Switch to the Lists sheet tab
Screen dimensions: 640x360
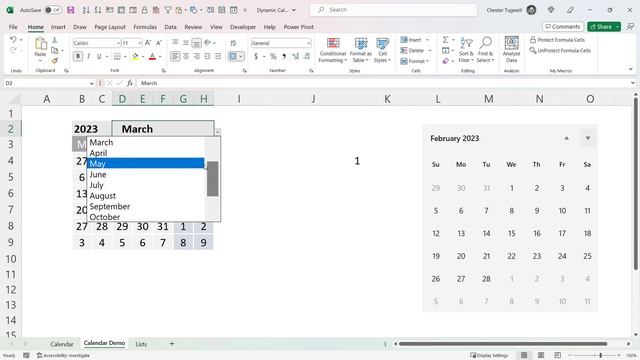[x=141, y=344]
